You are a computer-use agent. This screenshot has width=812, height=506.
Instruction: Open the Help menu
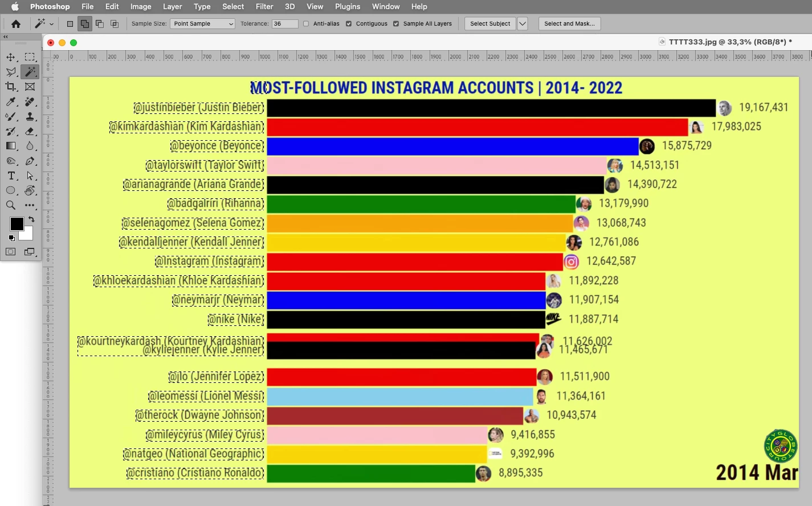419,7
